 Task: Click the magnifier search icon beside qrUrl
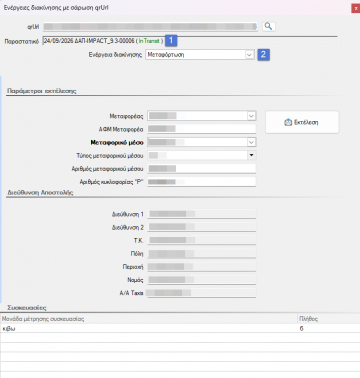[x=269, y=26]
